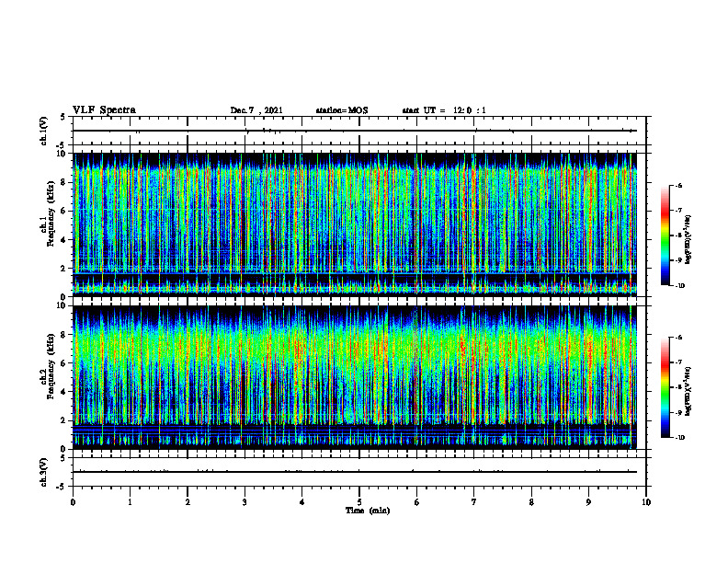
Task: Click the ch.2 spectrogram color bar
Action: point(665,387)
